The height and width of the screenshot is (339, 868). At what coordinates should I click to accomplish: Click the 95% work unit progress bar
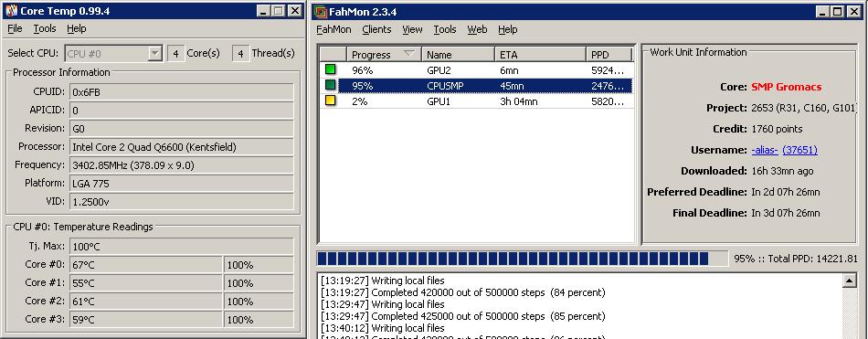(x=522, y=259)
